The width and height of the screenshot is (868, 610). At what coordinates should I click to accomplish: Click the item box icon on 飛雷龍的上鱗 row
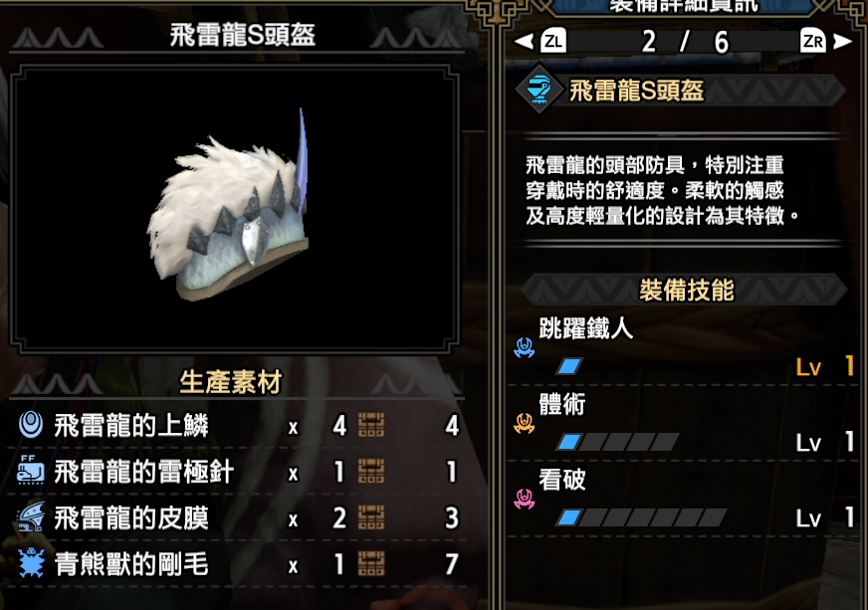point(371,425)
